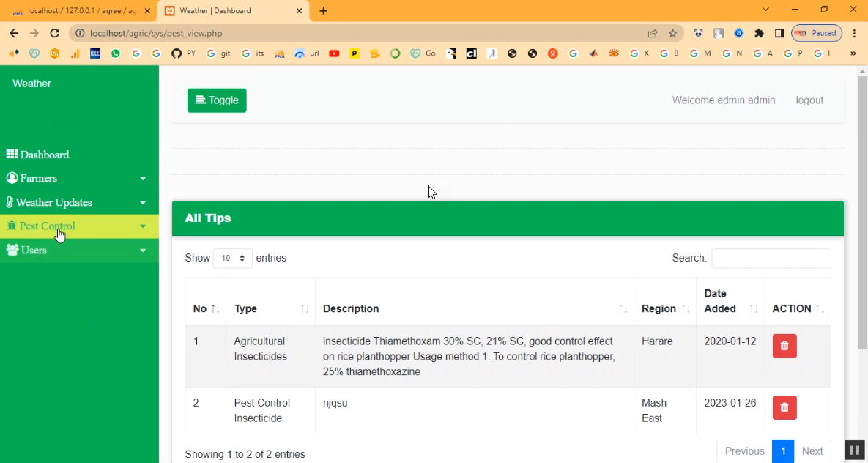Viewport: 868px width, 463px height.
Task: Open the browser extensions puzzle icon
Action: (759, 33)
